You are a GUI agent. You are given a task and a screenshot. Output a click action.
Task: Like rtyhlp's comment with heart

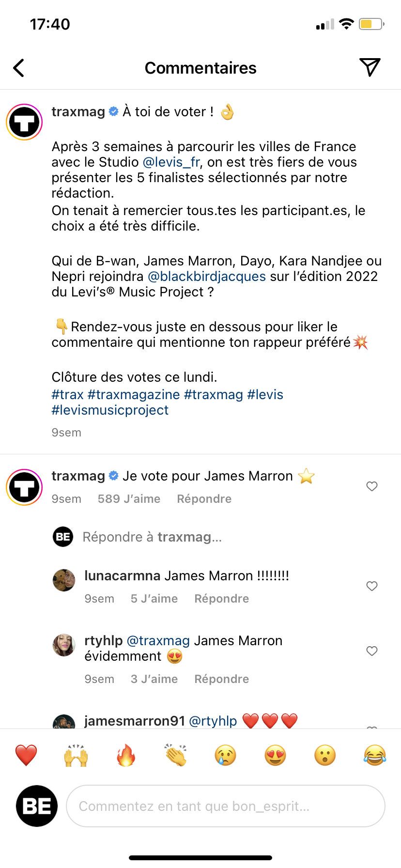(372, 651)
